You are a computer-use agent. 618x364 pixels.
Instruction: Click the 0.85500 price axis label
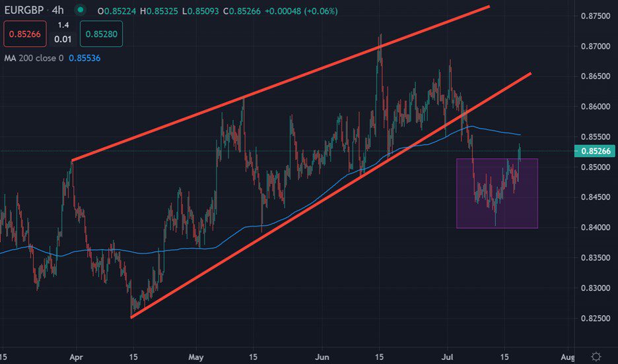point(596,137)
